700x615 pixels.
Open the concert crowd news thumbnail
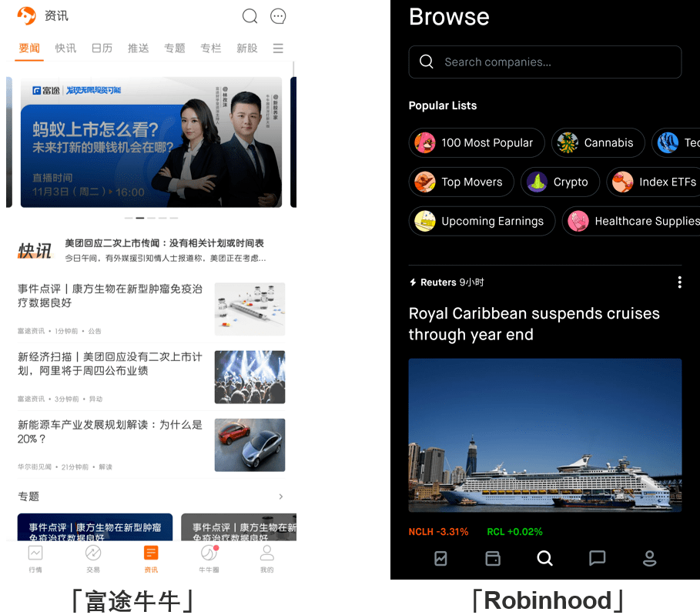250,377
